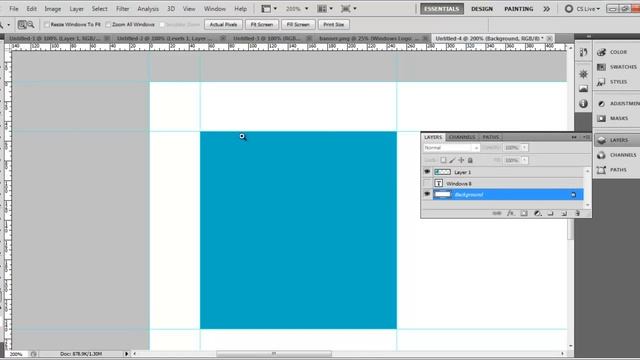The image size is (640, 360).
Task: Add a layer mask icon
Action: point(524,213)
